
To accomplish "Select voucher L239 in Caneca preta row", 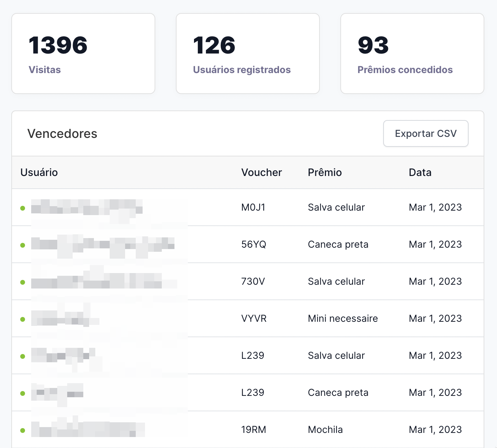I will (x=253, y=392).
